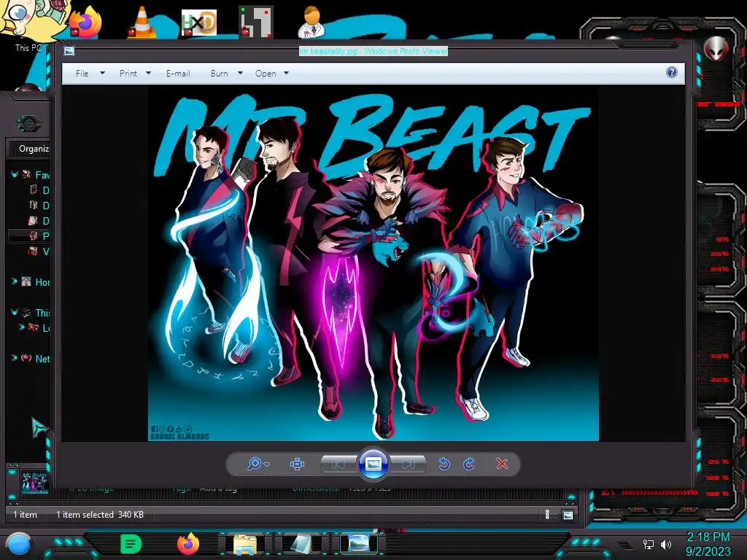Click the volume speaker tray icon

point(665,544)
